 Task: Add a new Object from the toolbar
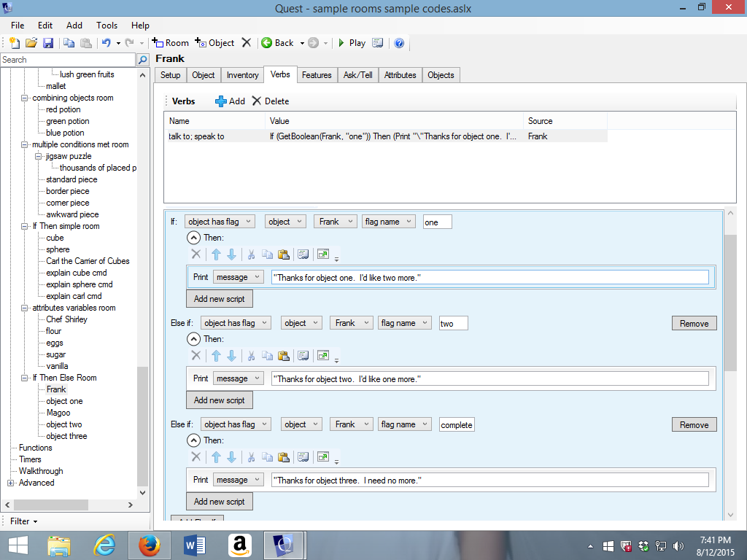[x=214, y=43]
